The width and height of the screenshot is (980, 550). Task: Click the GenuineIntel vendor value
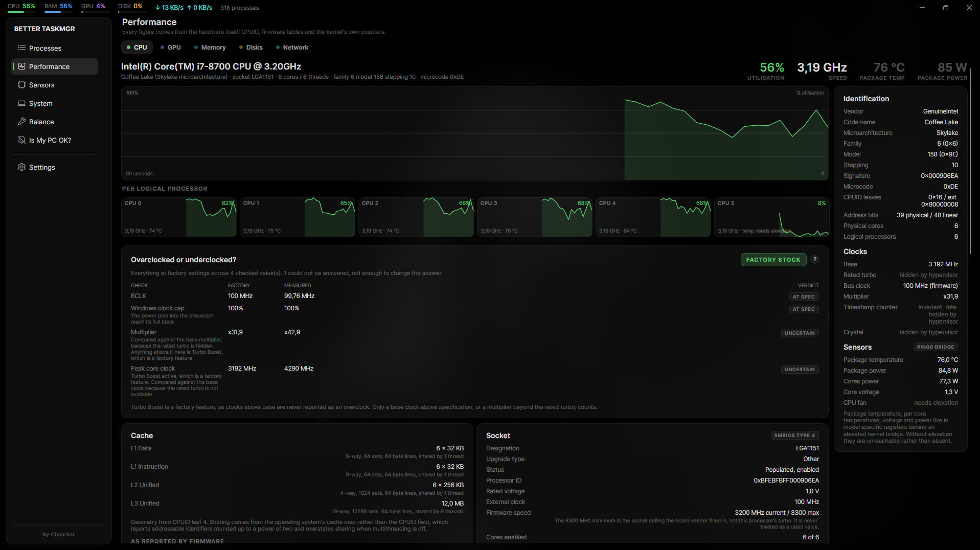pos(940,111)
